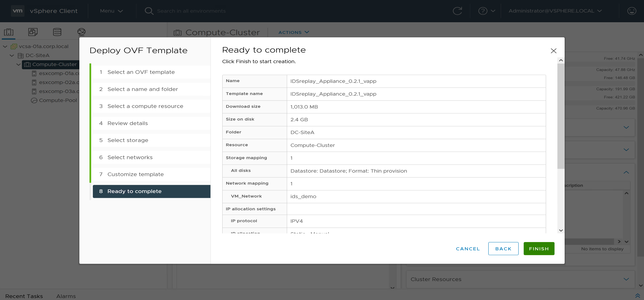Open the Alarms tab
This screenshot has width=644, height=300.
click(x=66, y=296)
